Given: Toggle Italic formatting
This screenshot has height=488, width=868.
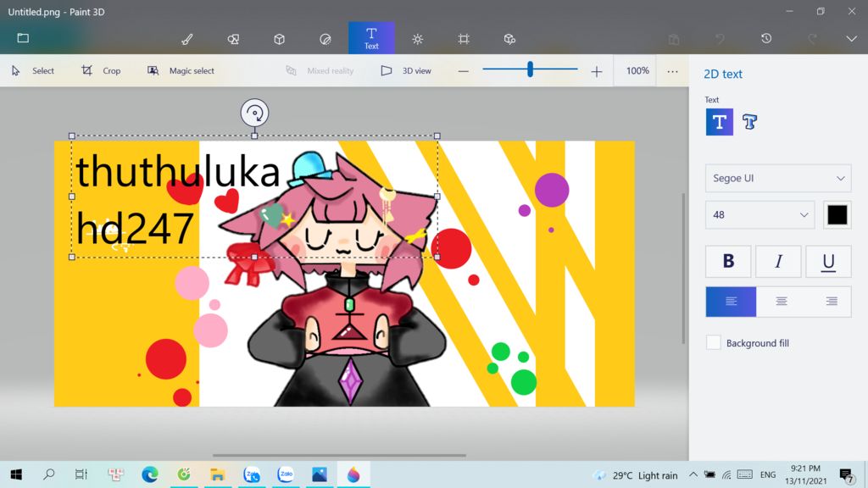Looking at the screenshot, I should (778, 261).
